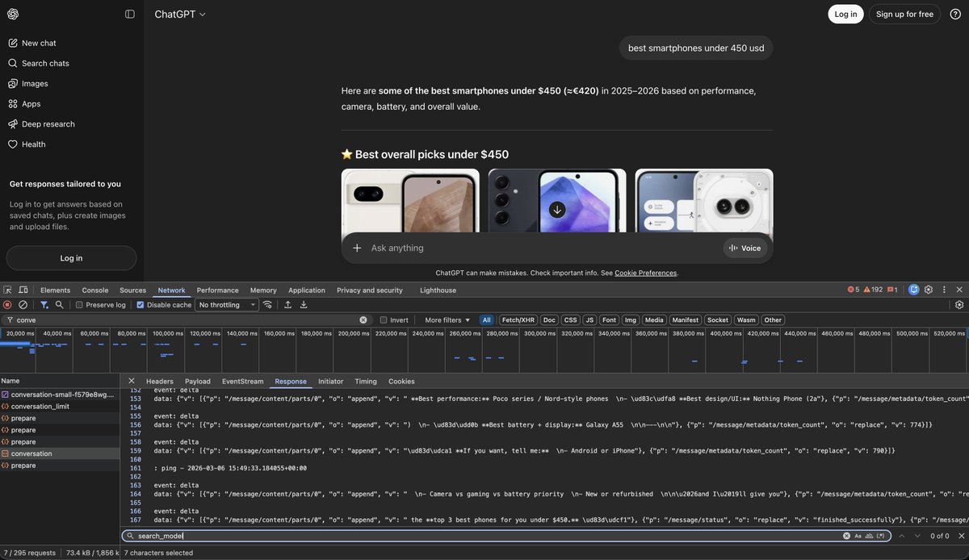The image size is (969, 560).
Task: Stop recording network log (red button)
Action: (7, 304)
